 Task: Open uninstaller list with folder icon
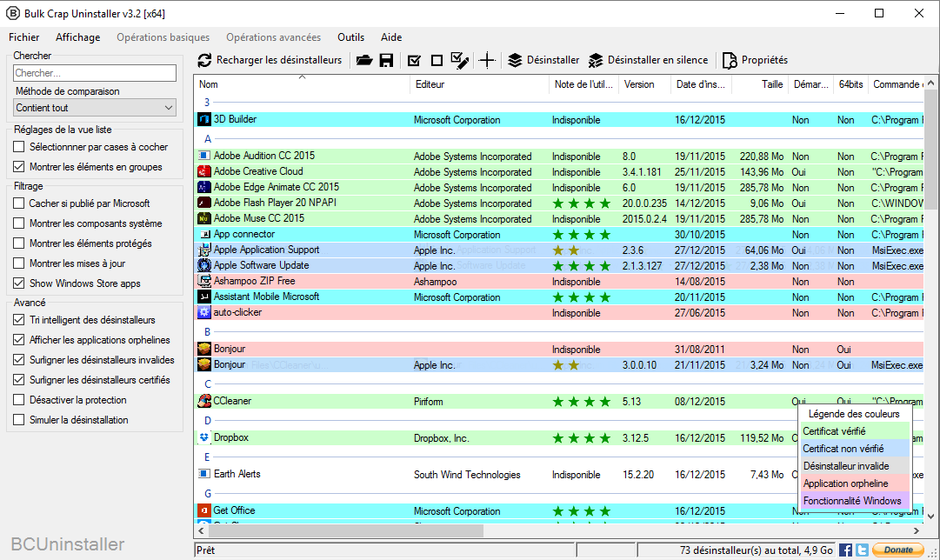[x=363, y=60]
